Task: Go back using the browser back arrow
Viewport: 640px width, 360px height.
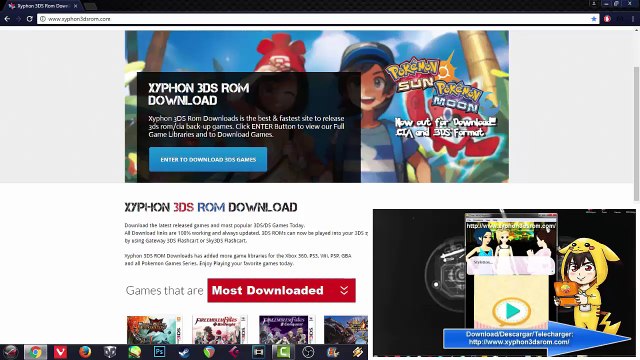Action: 7,19
